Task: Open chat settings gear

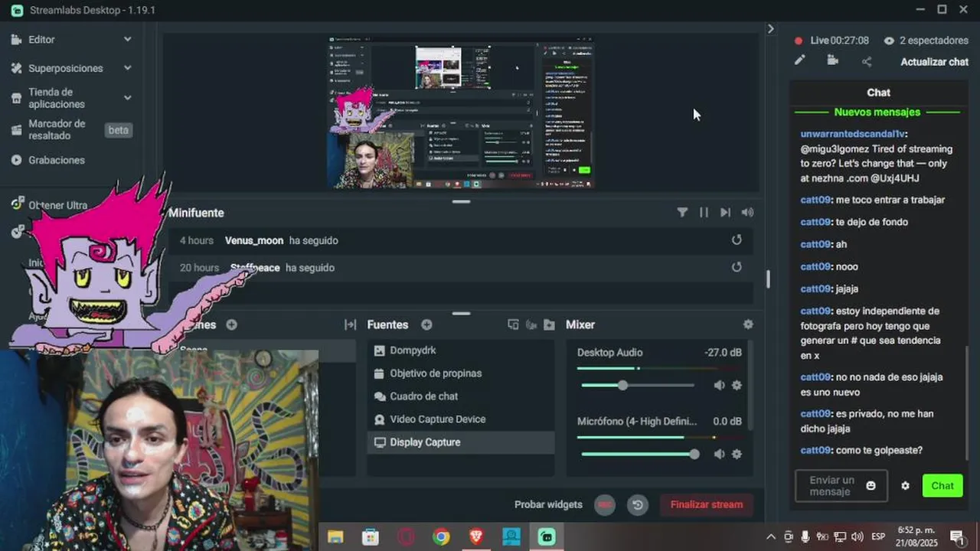Action: tap(905, 486)
